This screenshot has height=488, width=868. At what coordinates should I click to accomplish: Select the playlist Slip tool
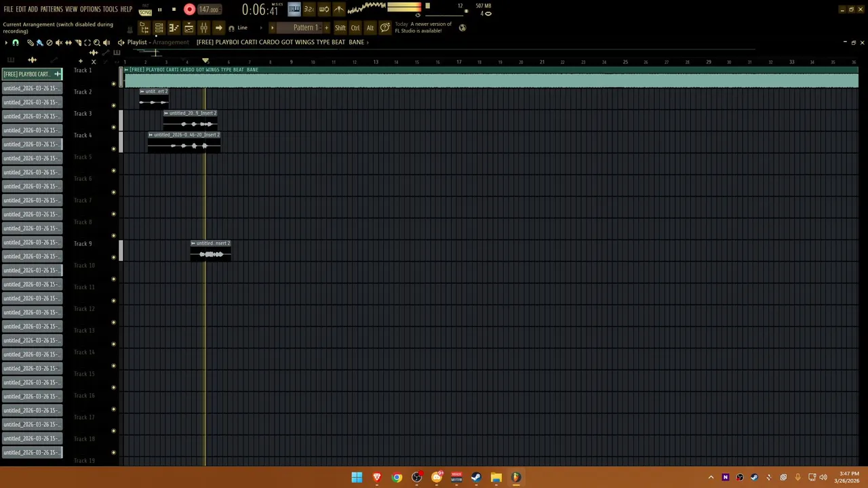coord(68,43)
